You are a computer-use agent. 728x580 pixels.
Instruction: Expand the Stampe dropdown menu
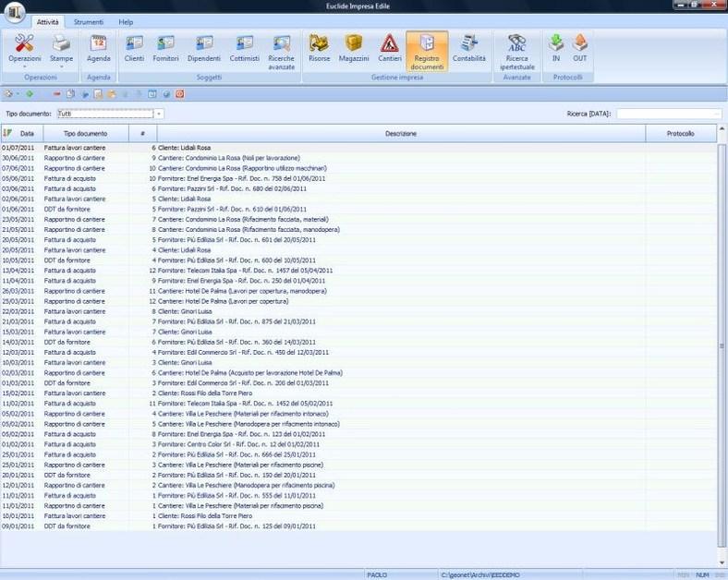(x=61, y=66)
